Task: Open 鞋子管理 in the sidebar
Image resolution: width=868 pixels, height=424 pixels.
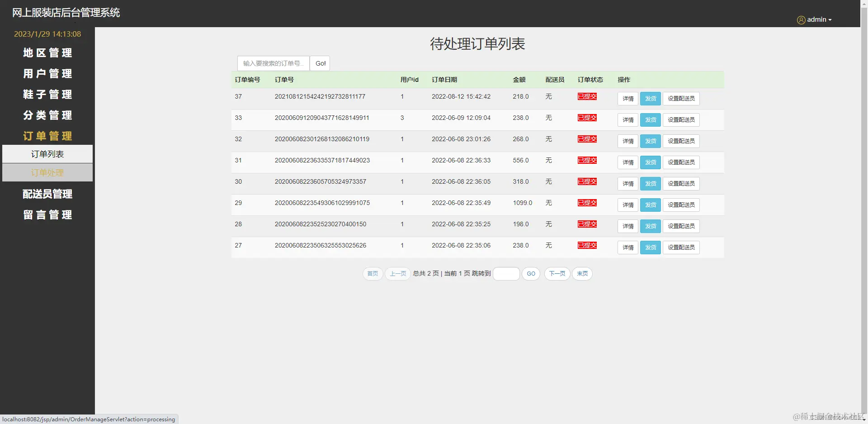Action: (47, 95)
